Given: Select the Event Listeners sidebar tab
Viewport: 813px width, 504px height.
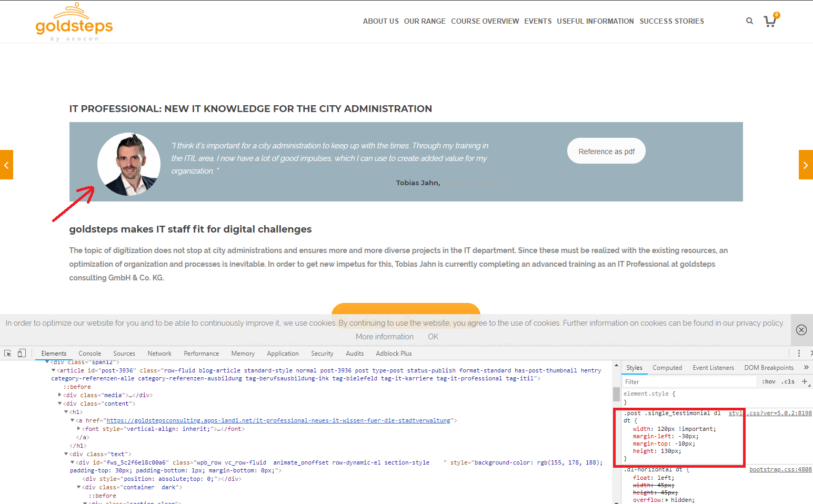Looking at the screenshot, I should point(713,368).
